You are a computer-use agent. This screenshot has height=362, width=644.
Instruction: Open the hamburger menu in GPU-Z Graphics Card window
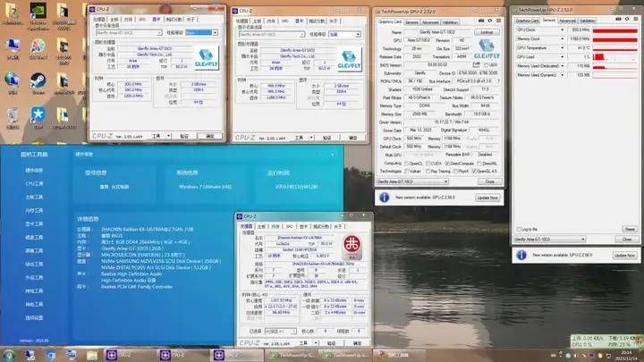point(498,21)
